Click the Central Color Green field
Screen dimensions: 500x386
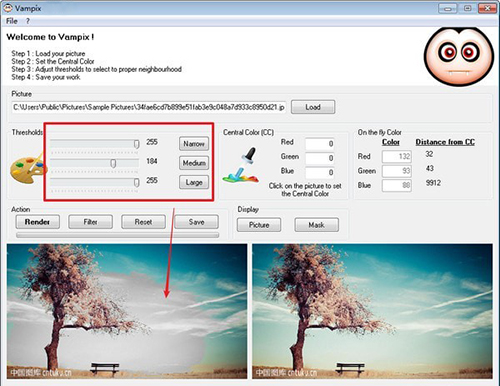tap(320, 158)
